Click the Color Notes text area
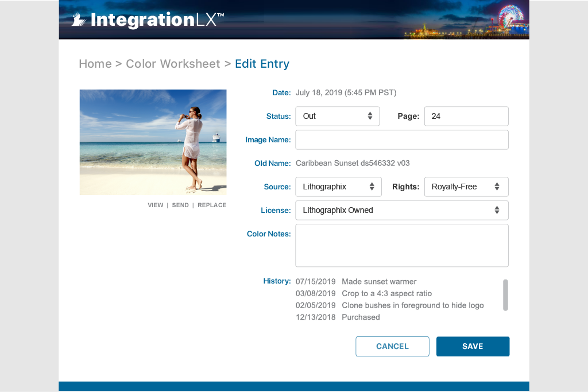This screenshot has width=588, height=392. 402,246
